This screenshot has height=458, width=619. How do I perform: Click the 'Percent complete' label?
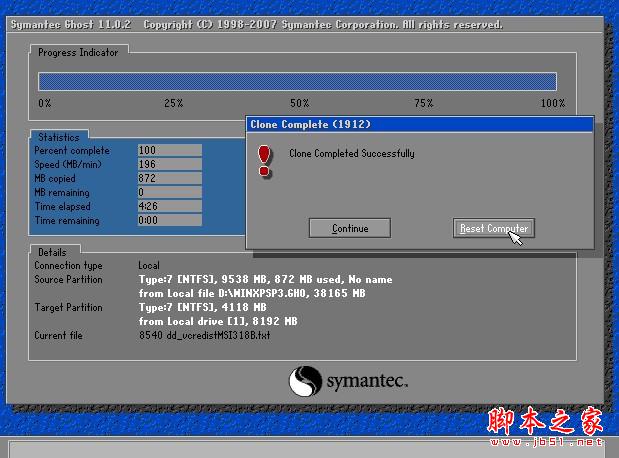pyautogui.click(x=72, y=150)
